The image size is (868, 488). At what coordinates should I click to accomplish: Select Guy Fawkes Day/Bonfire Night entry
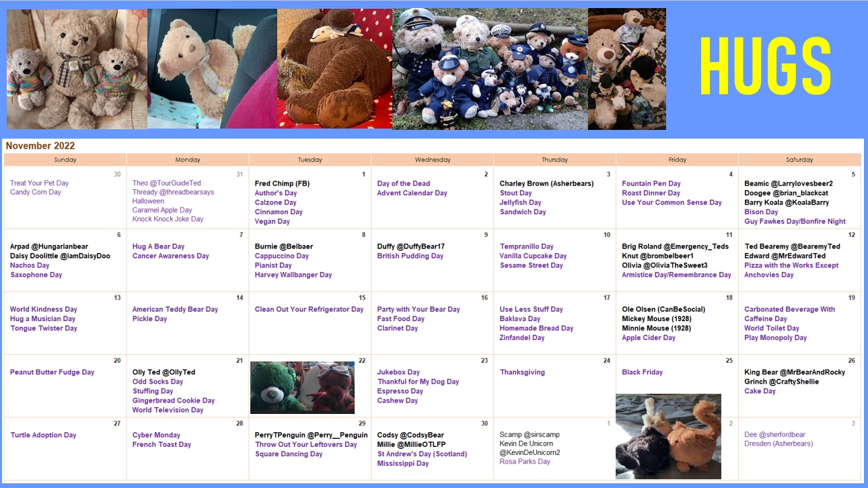(795, 221)
